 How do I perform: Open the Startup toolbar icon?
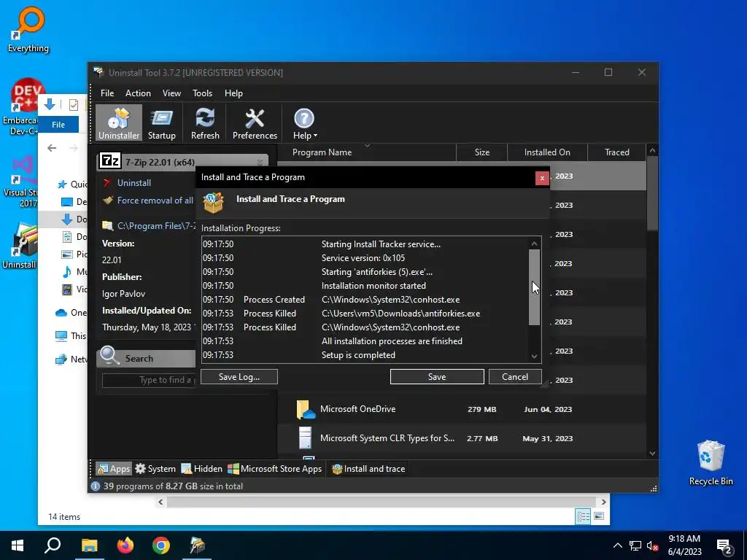pyautogui.click(x=161, y=123)
